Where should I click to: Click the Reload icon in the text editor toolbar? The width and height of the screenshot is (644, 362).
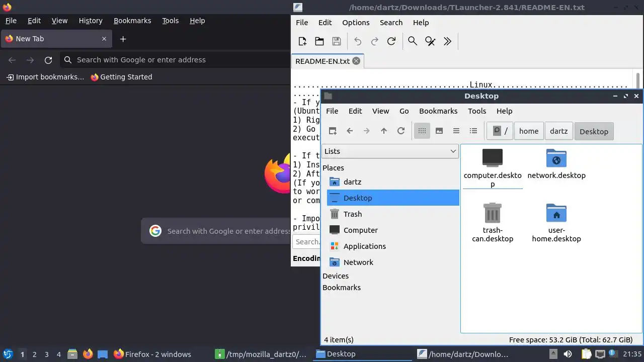click(391, 41)
